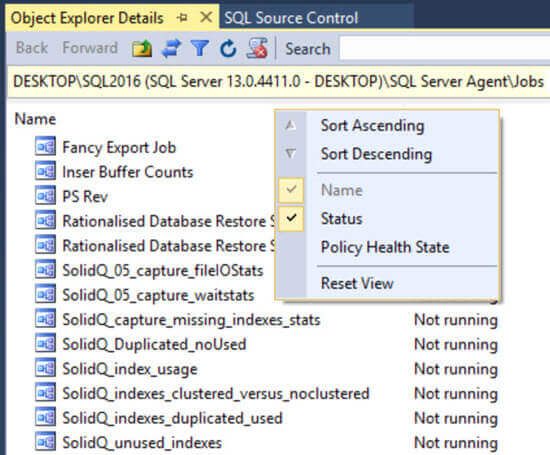Click the SolidQ_indexes_duplicated_used job icon
Image resolution: width=550 pixels, height=455 pixels.
click(45, 416)
